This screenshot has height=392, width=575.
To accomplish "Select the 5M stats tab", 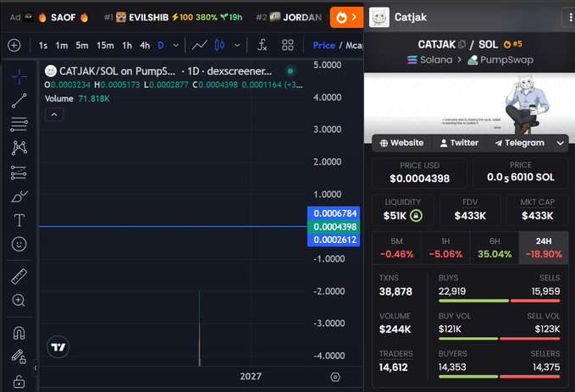I will (x=396, y=247).
